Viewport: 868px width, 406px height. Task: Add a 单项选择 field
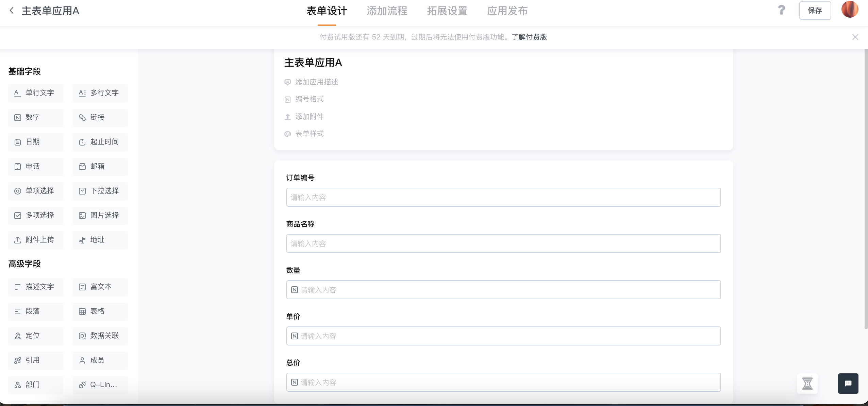(36, 191)
